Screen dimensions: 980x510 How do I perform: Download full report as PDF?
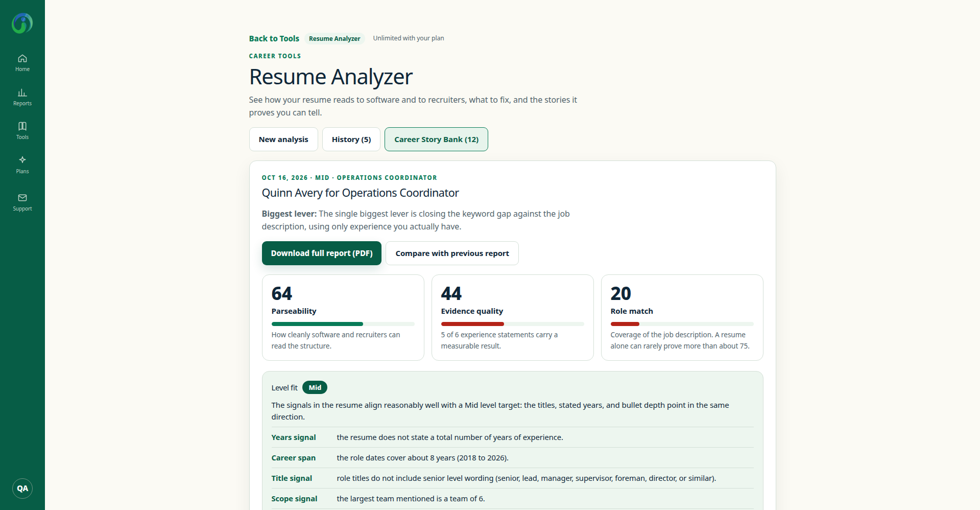click(322, 253)
